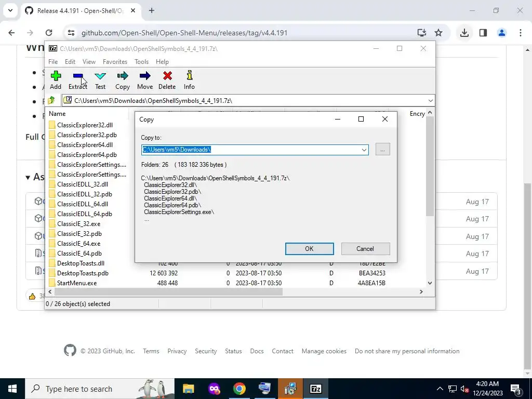The height and width of the screenshot is (399, 532).
Task: Expand the 7-Zip address bar dropdown
Action: [430, 101]
